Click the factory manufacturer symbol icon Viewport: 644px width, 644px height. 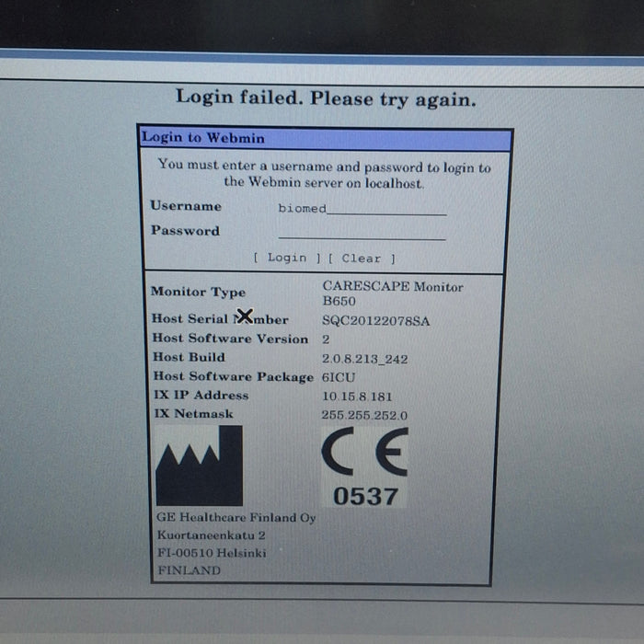pos(199,466)
